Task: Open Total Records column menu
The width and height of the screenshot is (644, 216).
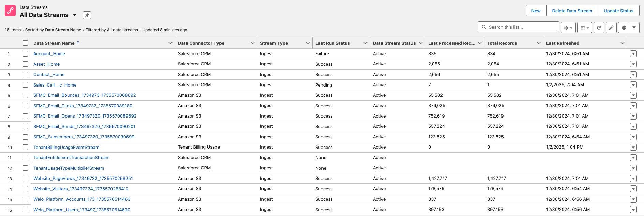Action: (x=538, y=43)
